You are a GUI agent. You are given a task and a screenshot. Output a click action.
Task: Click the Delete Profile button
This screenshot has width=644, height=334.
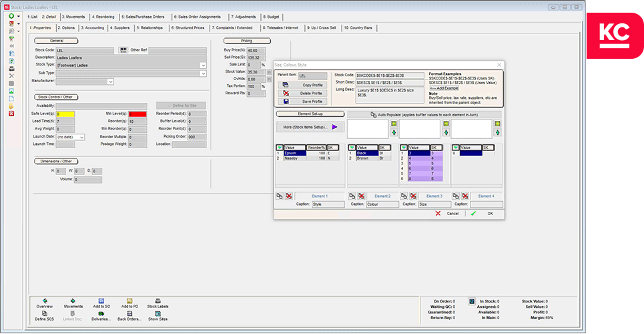click(303, 94)
